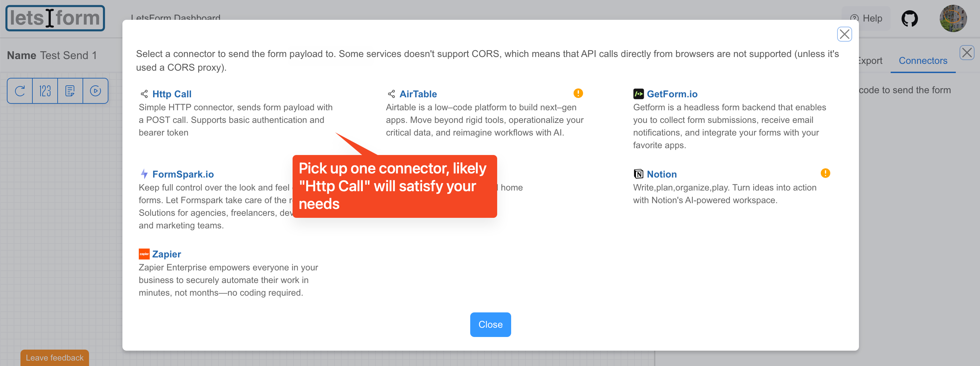Click the form name Test Send 1
The image size is (980, 366).
point(68,55)
